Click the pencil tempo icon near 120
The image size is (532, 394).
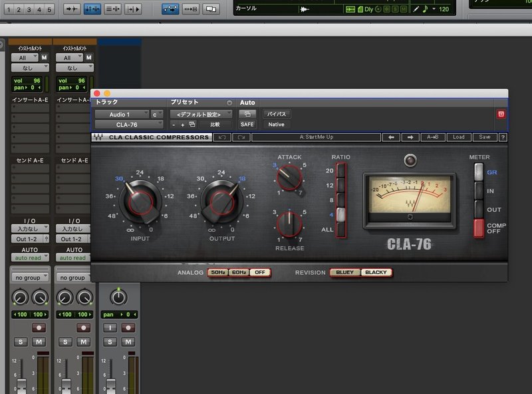[416, 9]
